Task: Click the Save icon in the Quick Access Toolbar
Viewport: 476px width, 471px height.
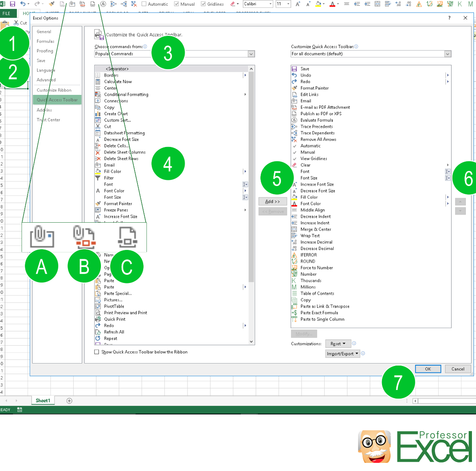Action: coord(13,4)
